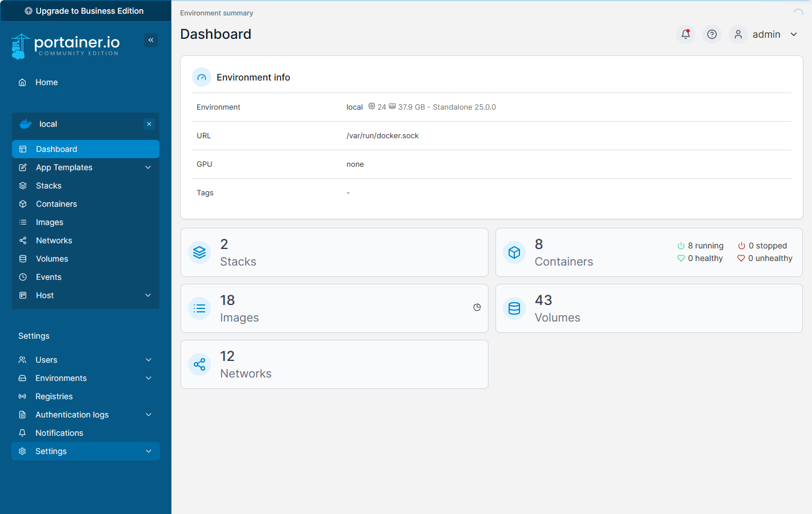Click the upgrade arrow icon in banner
Screen dimensions: 812x514
tap(29, 11)
